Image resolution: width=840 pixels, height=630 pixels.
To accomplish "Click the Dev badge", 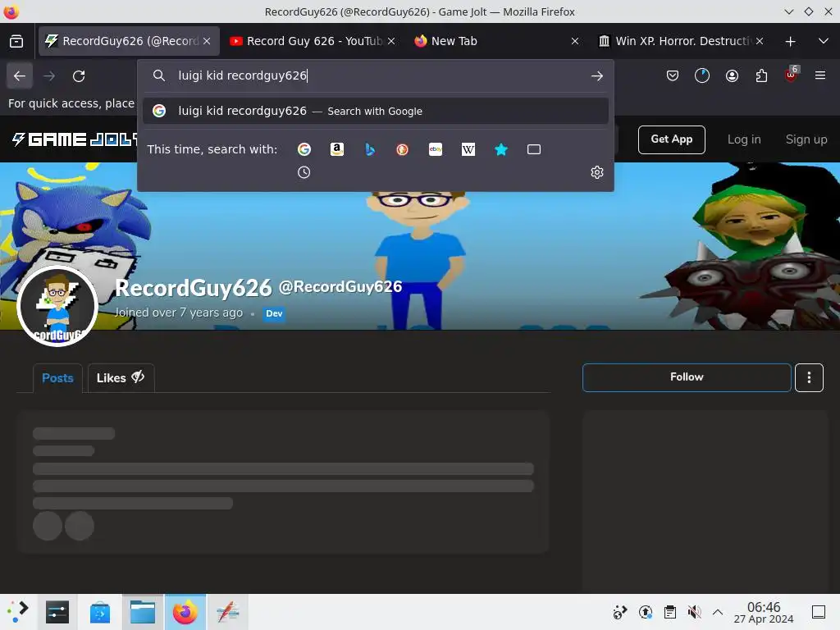I will pos(274,313).
